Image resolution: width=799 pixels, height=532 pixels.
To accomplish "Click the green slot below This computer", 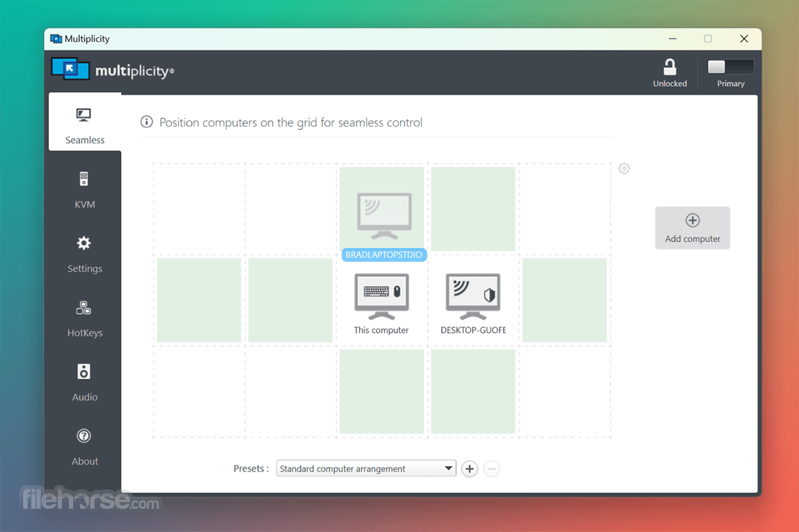I will [x=382, y=392].
